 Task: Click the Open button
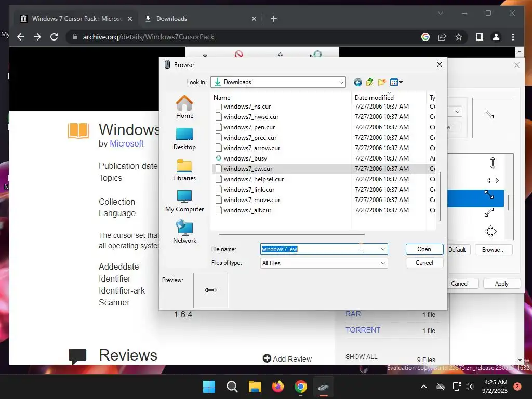(x=424, y=249)
